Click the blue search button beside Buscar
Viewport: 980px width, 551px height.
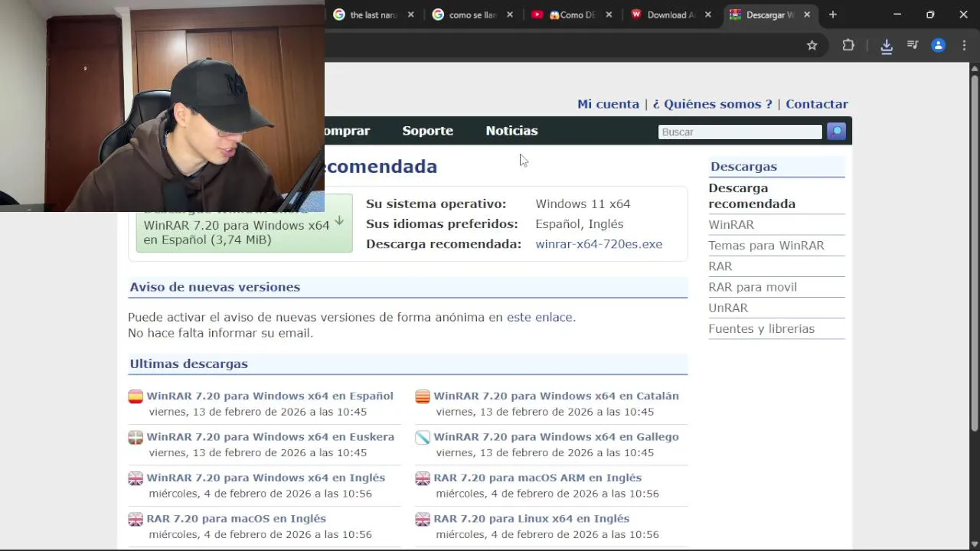pos(836,132)
